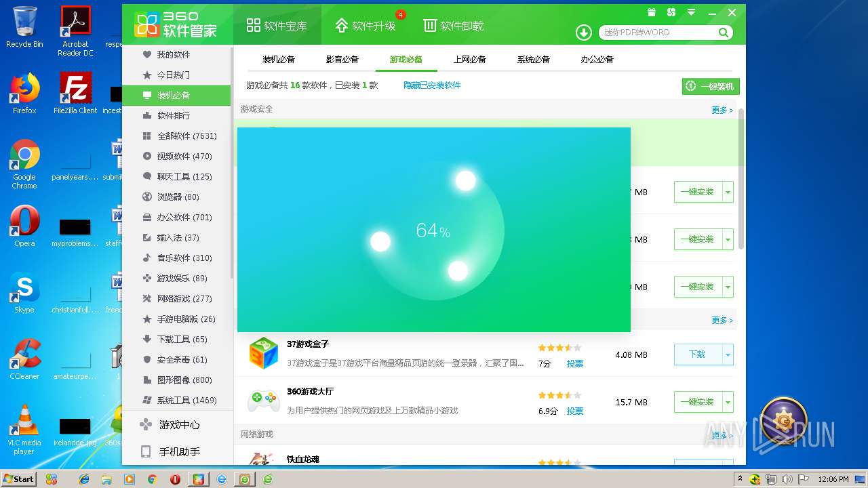Image resolution: width=868 pixels, height=488 pixels.
Task: Open 安全杀毒 (61) category
Action: pyautogui.click(x=176, y=359)
